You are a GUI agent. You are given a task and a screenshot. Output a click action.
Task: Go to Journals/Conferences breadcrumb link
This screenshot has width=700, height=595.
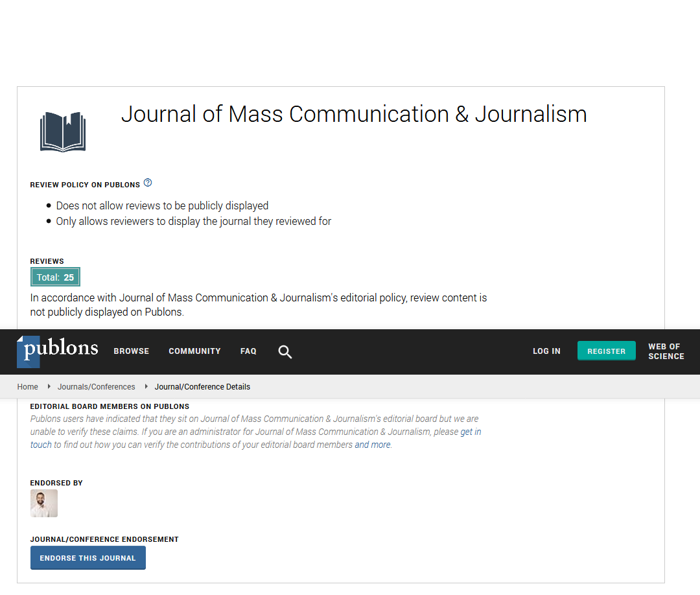click(x=96, y=387)
